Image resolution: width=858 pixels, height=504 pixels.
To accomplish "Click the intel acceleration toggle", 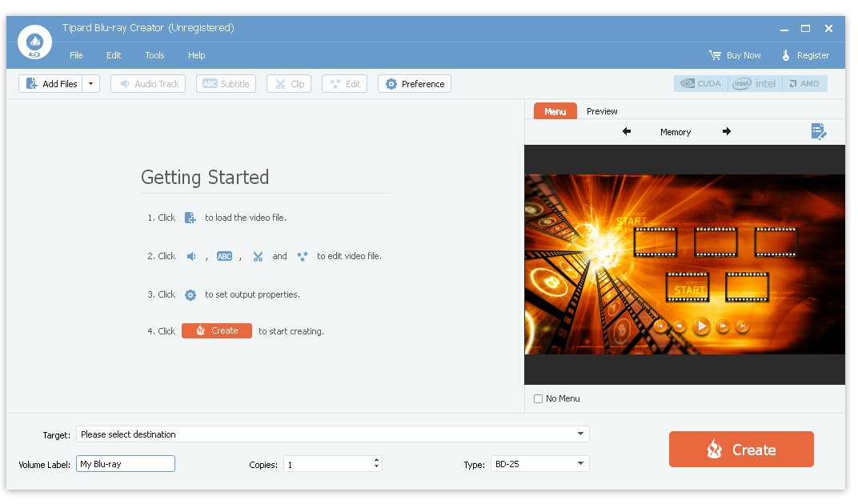I will point(753,83).
